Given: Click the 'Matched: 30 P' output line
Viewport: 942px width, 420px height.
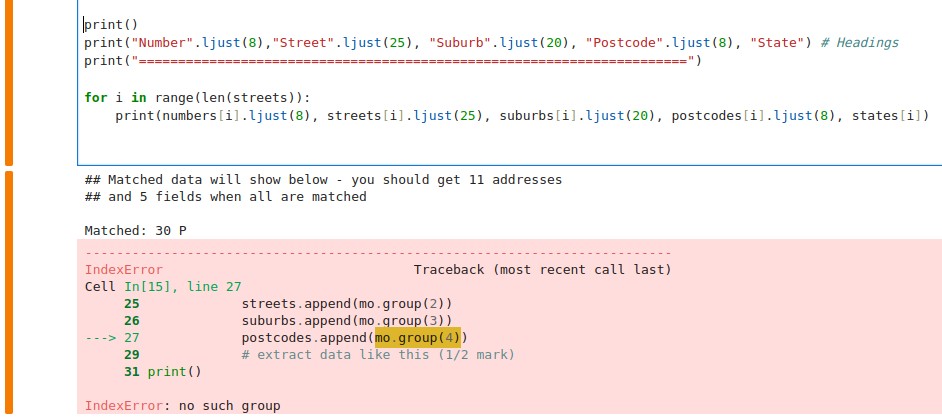Looking at the screenshot, I should point(135,231).
